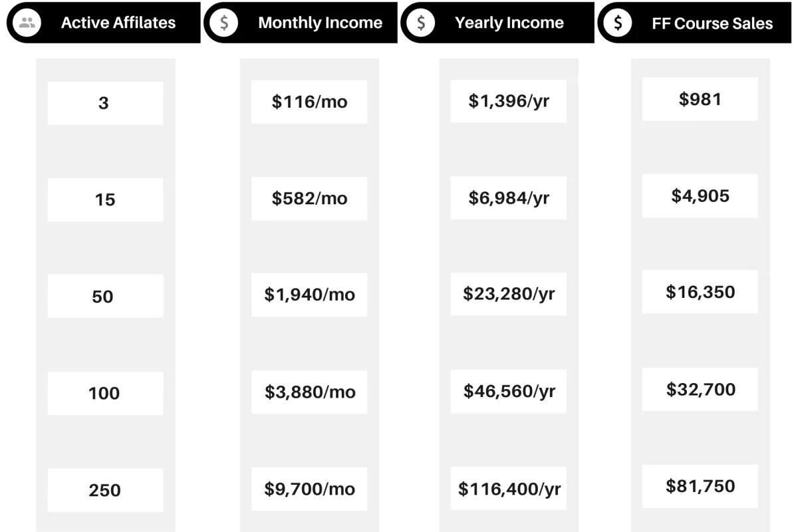Click the 3 active affiliates cell

click(x=105, y=103)
